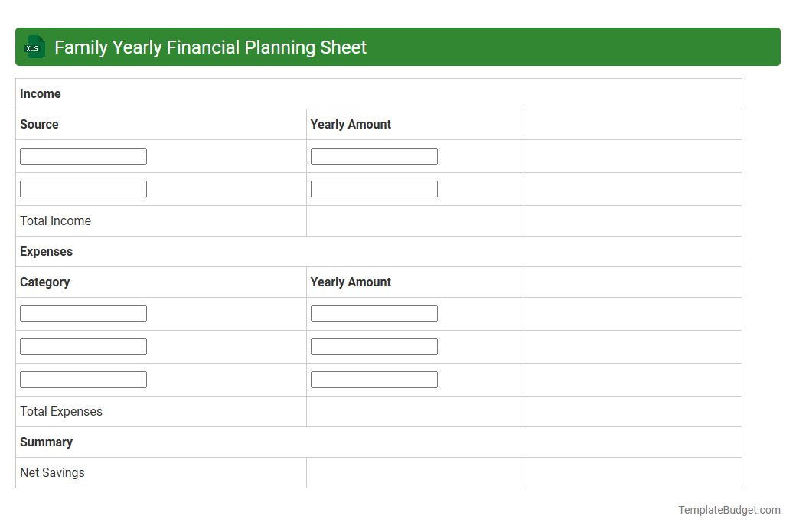The height and width of the screenshot is (532, 796).
Task: Click the Total Income row label
Action: pos(55,220)
